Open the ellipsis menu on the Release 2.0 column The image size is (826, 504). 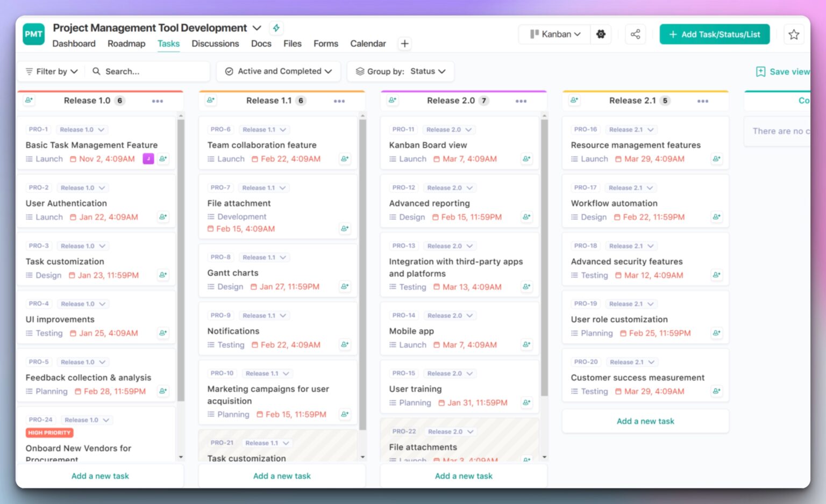click(521, 100)
